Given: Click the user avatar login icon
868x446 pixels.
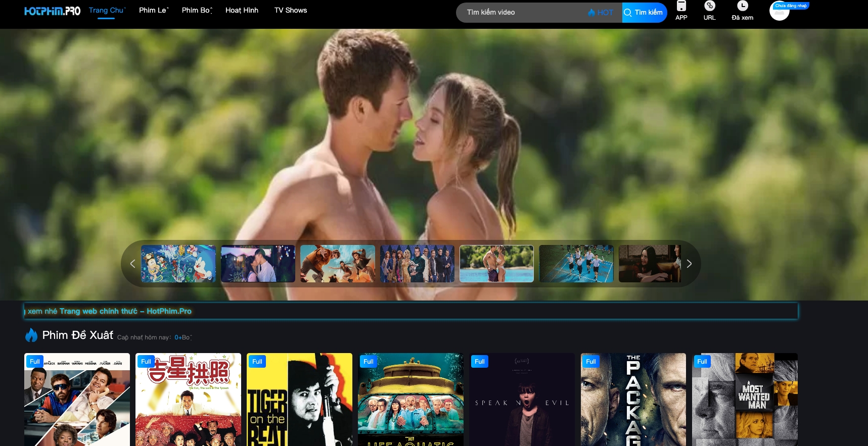Looking at the screenshot, I should 779,12.
